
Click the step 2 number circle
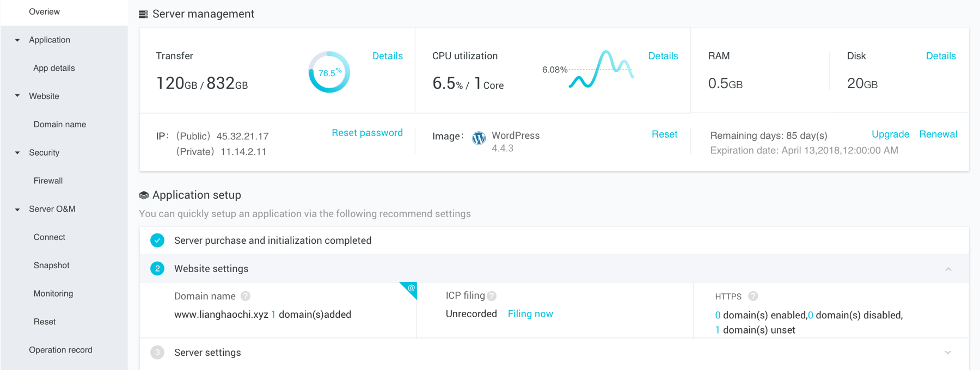click(x=157, y=269)
